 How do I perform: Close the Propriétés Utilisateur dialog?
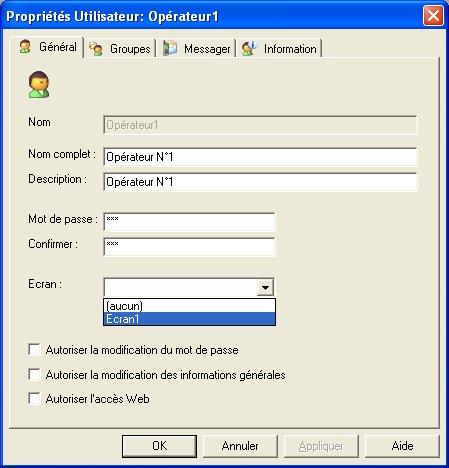(433, 16)
